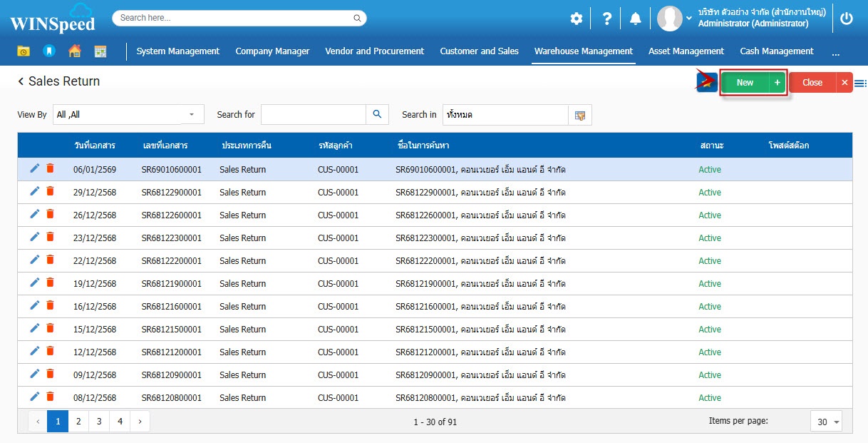
Task: Open the Items per page dropdown
Action: click(x=826, y=422)
